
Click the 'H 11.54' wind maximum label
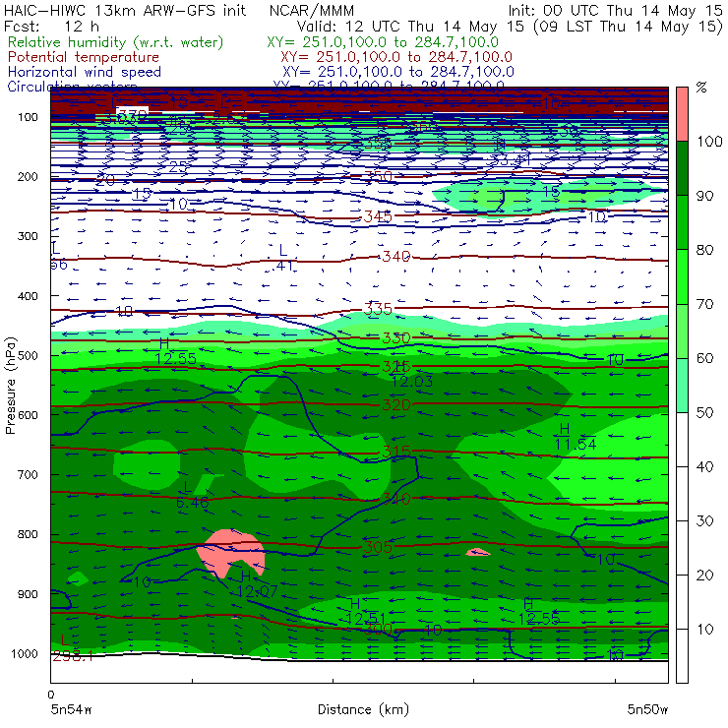(576, 437)
